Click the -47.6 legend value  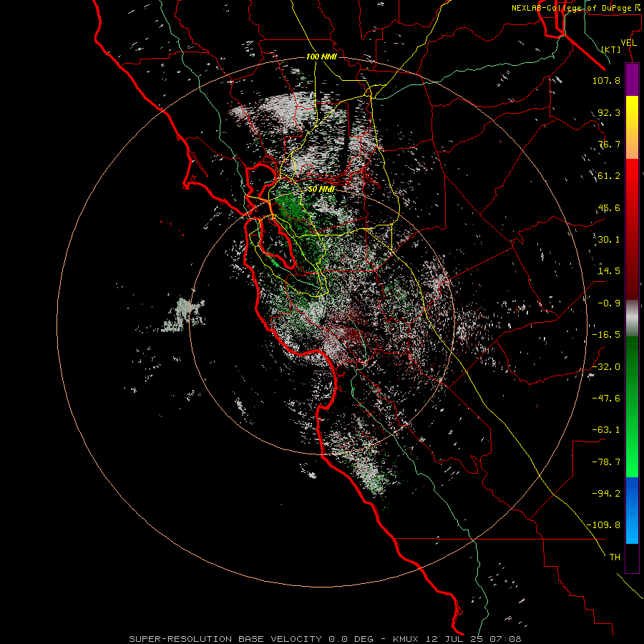tap(606, 399)
